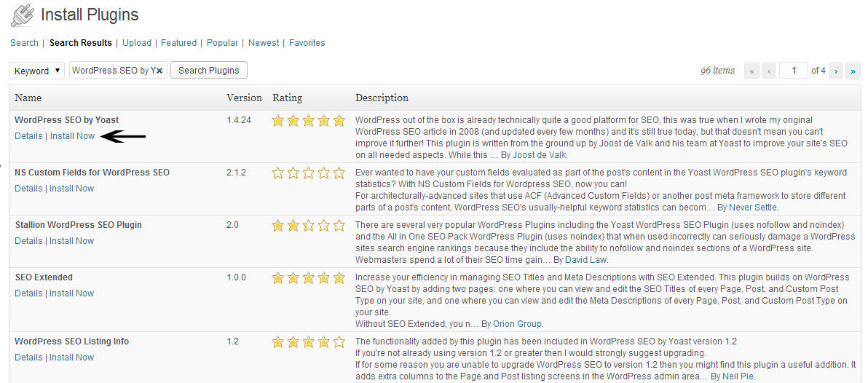Click the current page number field

point(793,71)
